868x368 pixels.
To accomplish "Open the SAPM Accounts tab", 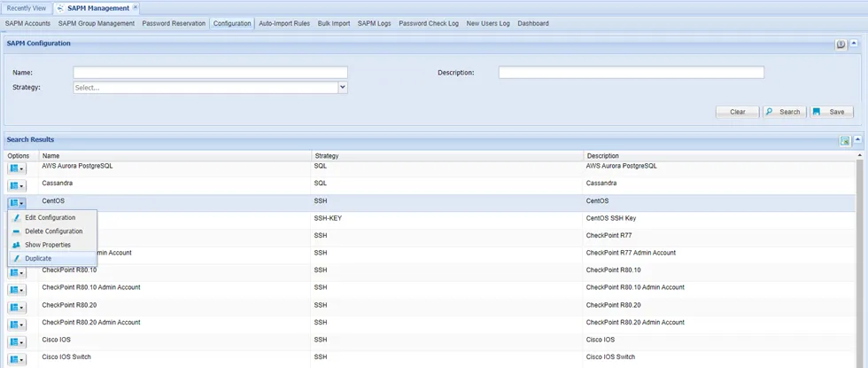I will coord(27,23).
